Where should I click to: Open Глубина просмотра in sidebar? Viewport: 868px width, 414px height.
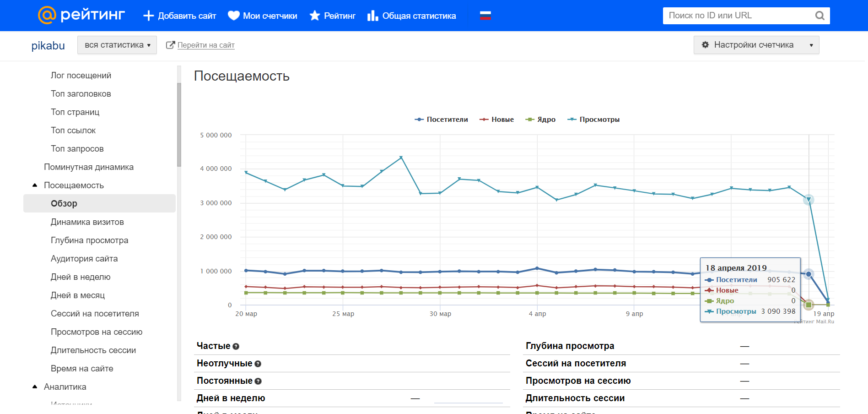coord(90,240)
